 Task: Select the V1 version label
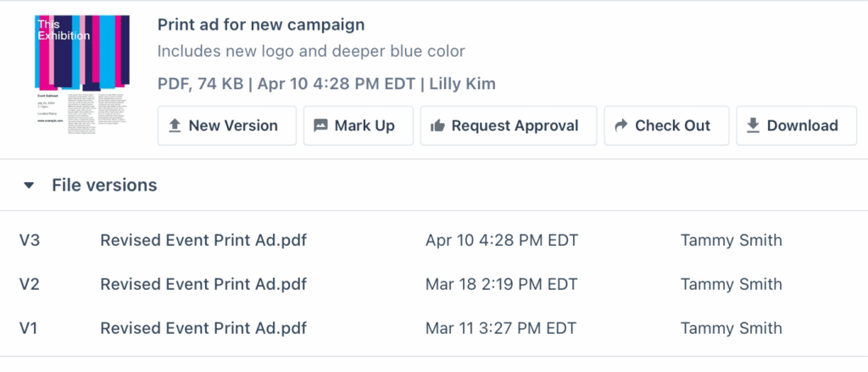(28, 328)
